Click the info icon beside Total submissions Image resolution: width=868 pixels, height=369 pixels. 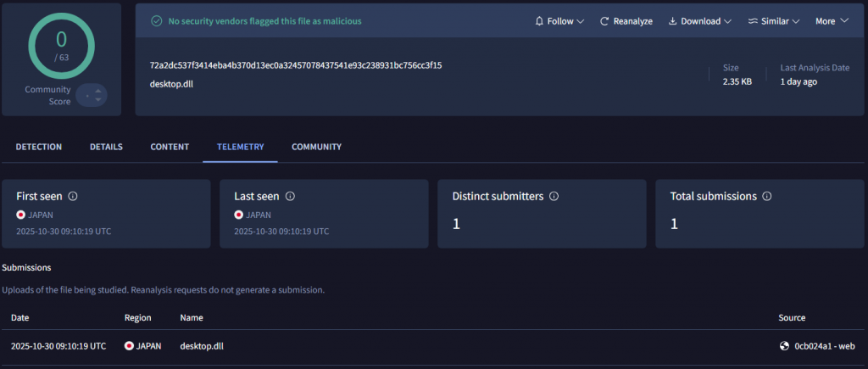pos(767,196)
